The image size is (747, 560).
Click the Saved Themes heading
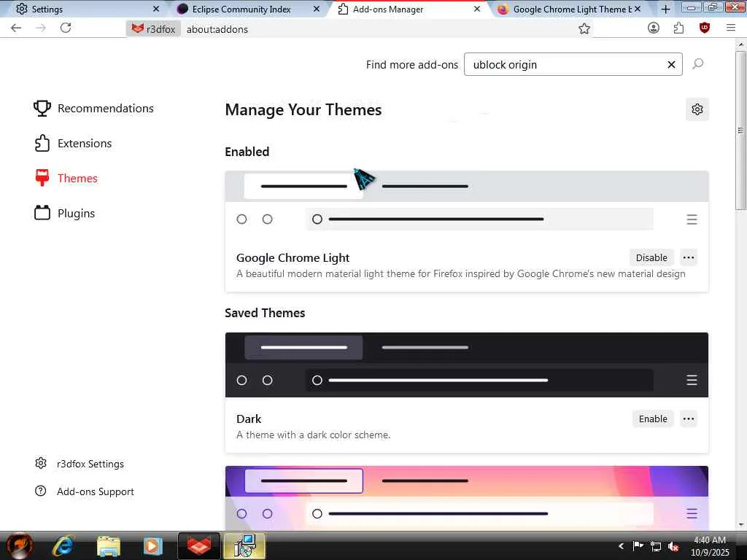tap(265, 313)
